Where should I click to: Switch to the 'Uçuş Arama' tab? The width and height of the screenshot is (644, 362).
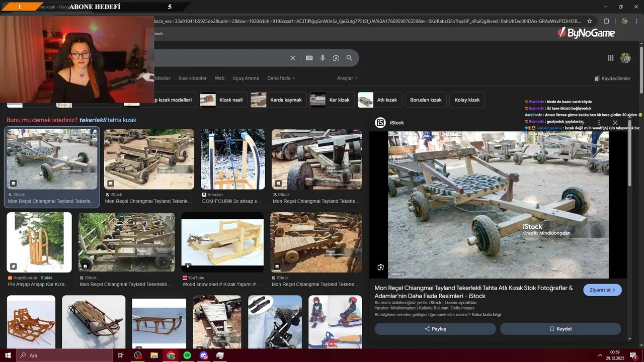click(246, 78)
